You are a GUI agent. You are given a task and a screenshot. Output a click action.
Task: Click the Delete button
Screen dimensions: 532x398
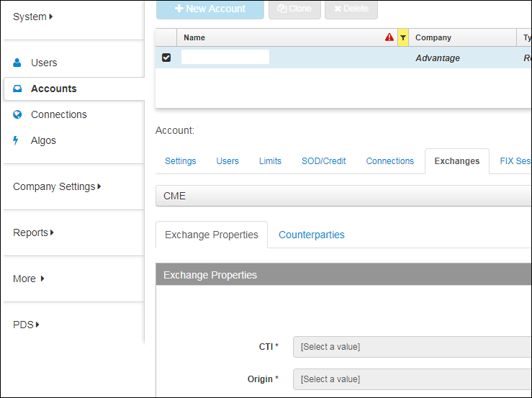click(351, 9)
